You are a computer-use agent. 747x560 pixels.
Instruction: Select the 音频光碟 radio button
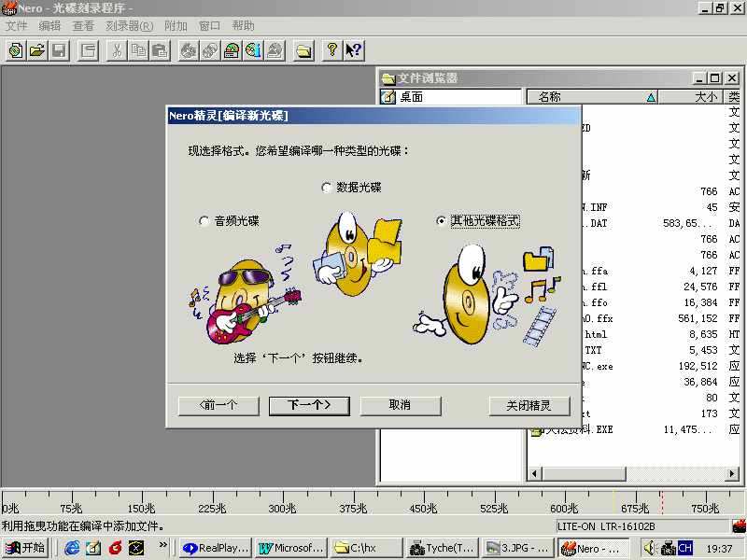coord(204,221)
